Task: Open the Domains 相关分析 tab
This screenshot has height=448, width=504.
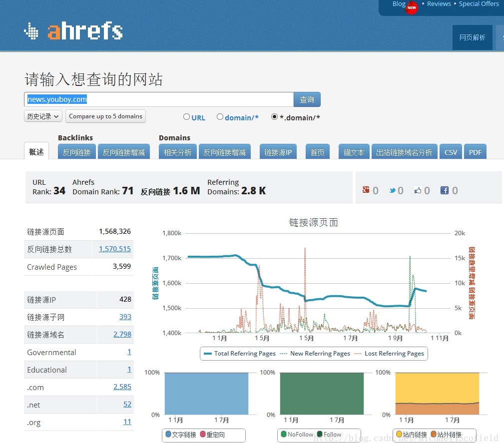Action: pyautogui.click(x=177, y=152)
